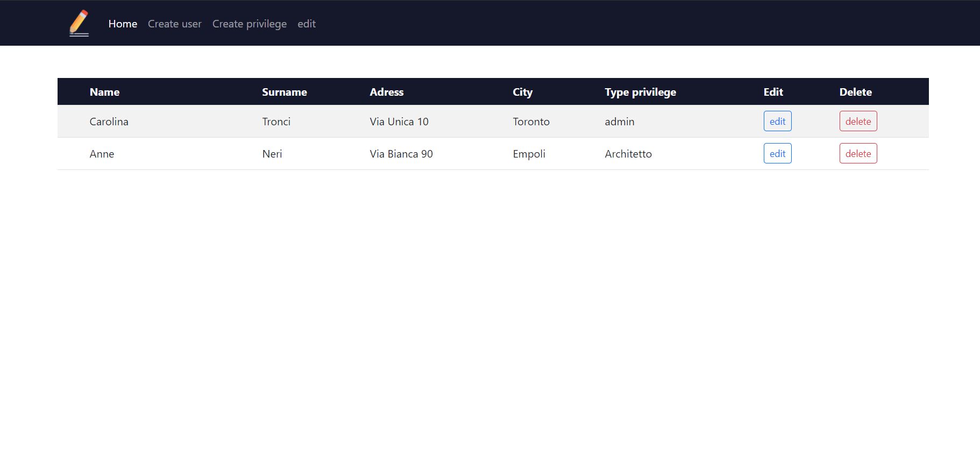Select the Tronci surname cell
Image resolution: width=980 pixels, height=456 pixels.
276,122
